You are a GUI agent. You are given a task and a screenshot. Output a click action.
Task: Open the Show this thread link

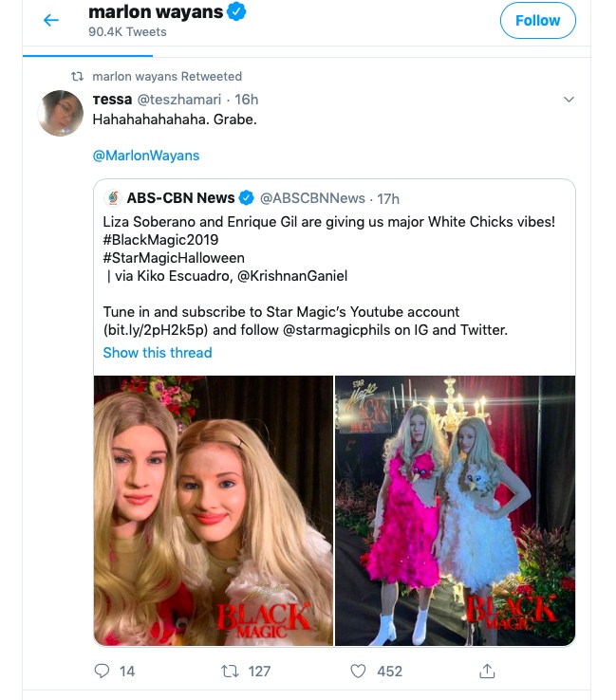[158, 353]
